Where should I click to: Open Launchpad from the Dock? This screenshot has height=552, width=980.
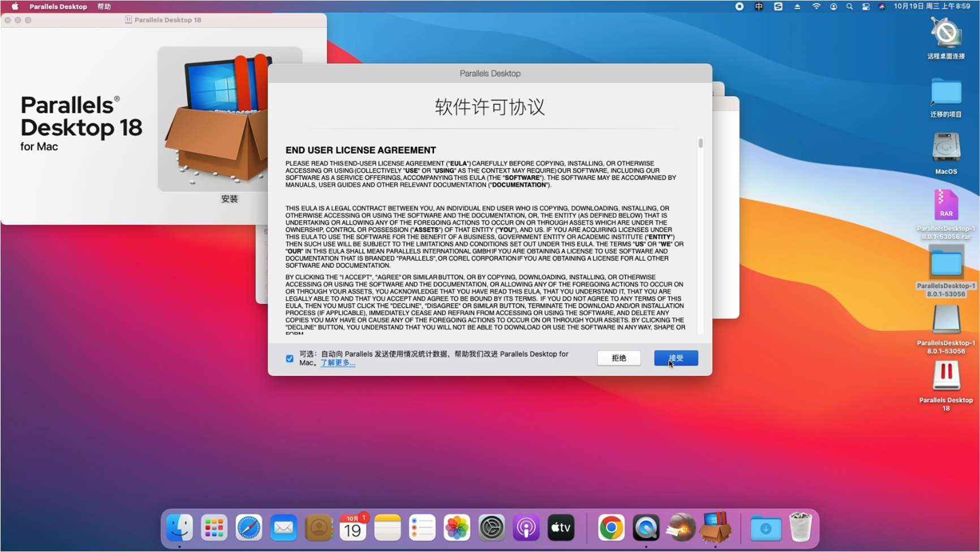pos(214,528)
